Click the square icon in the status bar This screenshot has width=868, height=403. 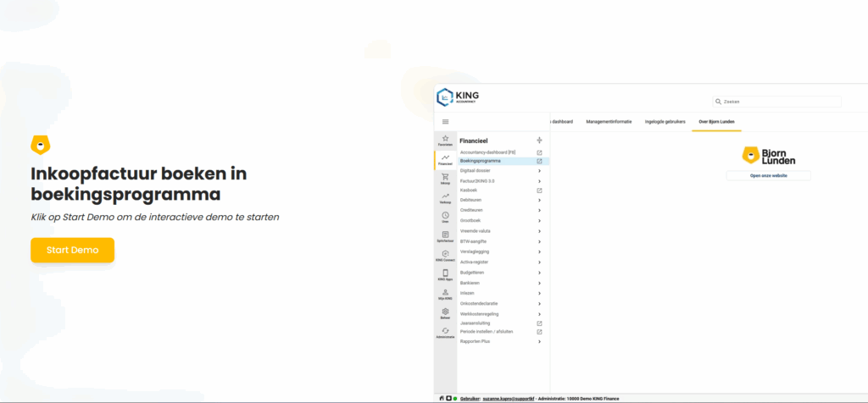pos(448,399)
